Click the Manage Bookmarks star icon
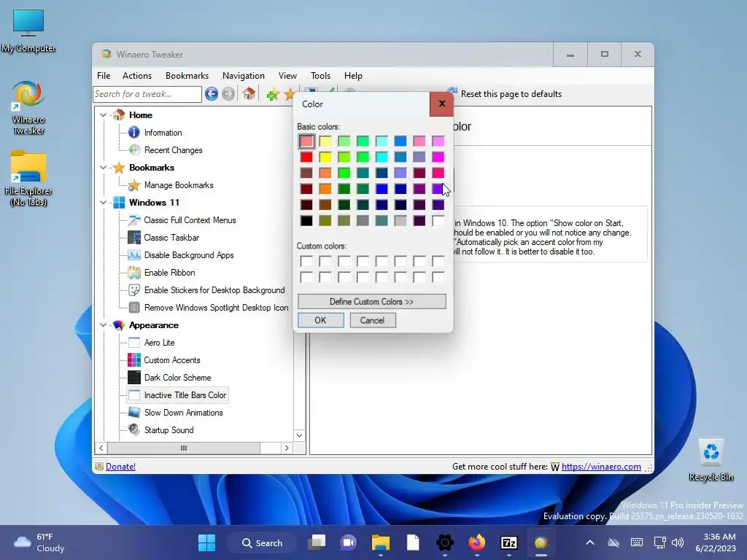 point(134,185)
